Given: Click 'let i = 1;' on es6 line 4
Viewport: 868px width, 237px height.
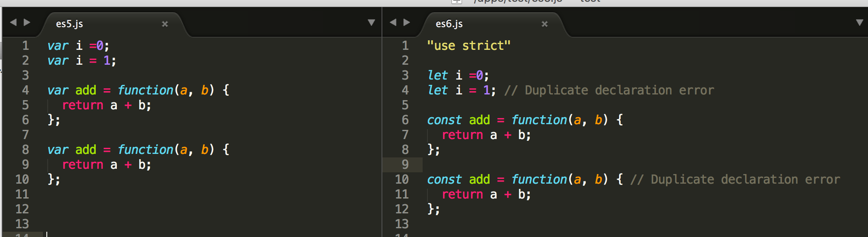Looking at the screenshot, I should tap(462, 90).
